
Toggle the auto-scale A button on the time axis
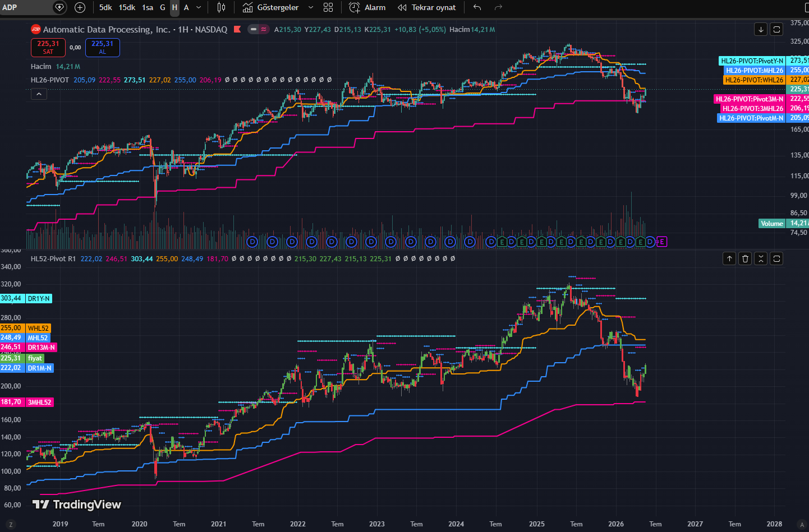[802, 524]
